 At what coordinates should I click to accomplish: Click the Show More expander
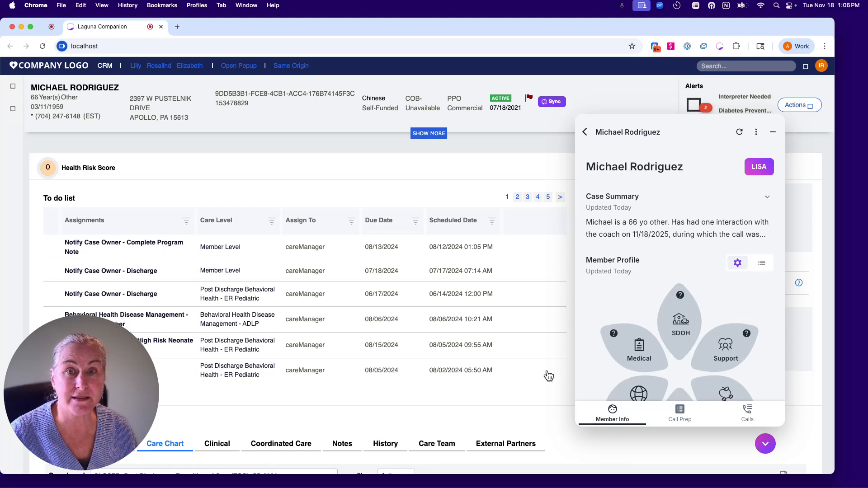[429, 133]
